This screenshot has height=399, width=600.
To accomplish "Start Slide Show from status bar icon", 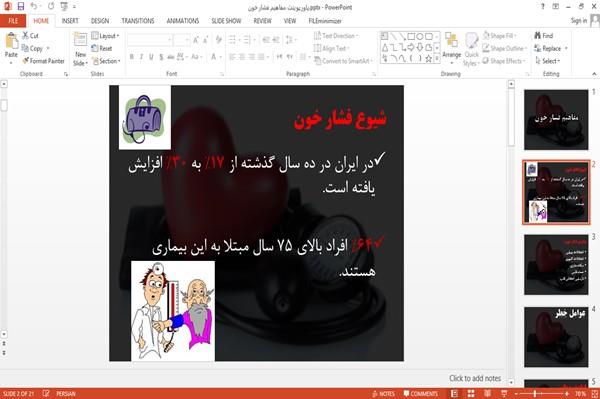I will [x=504, y=394].
